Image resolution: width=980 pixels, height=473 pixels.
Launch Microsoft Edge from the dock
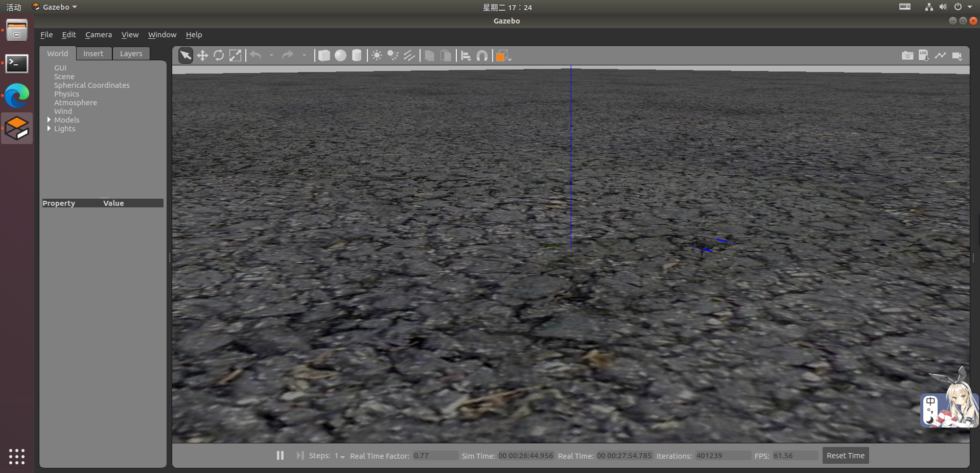point(17,96)
